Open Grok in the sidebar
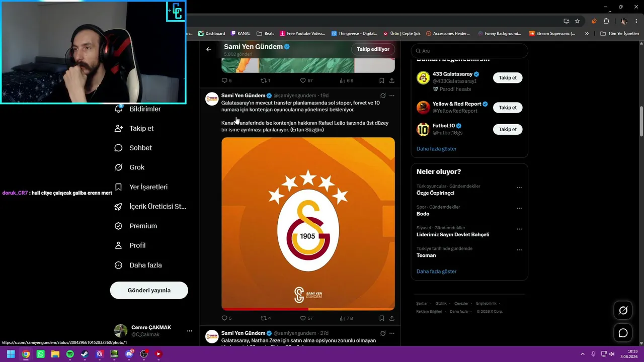644x362 pixels. (x=130, y=167)
